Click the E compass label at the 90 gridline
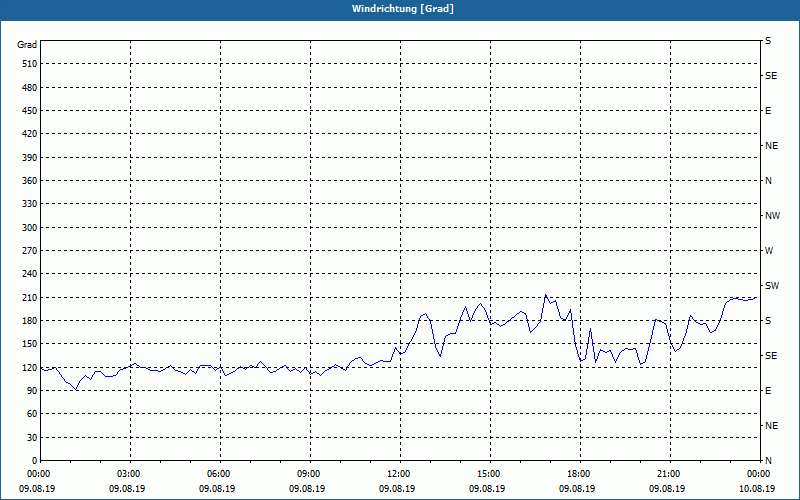 pos(768,391)
